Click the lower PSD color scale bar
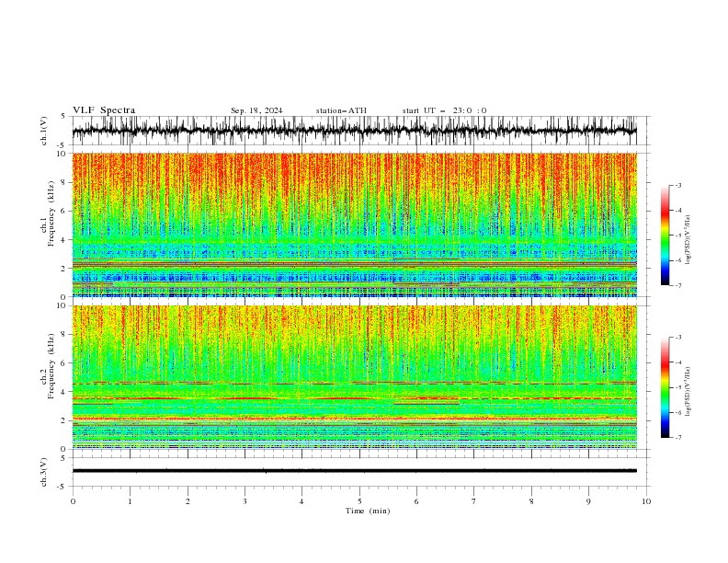This screenshot has height=563, width=728. point(665,387)
